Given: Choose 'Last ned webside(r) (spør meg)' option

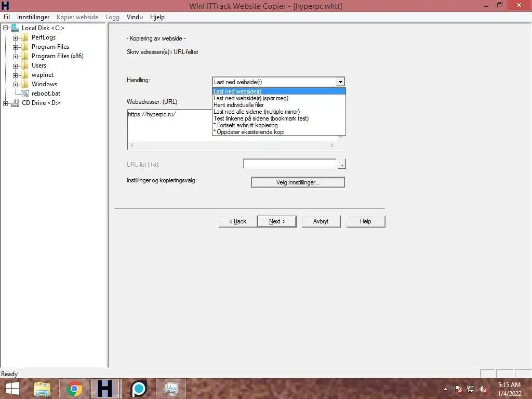Looking at the screenshot, I should (x=278, y=98).
